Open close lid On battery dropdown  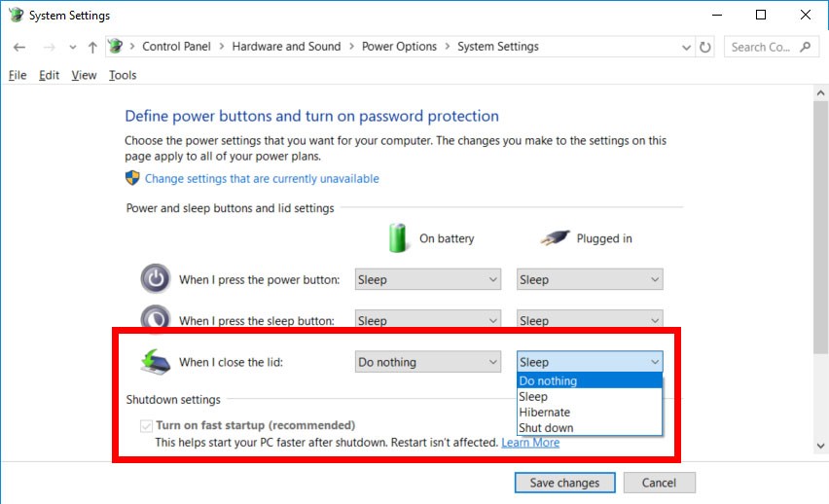click(x=428, y=362)
